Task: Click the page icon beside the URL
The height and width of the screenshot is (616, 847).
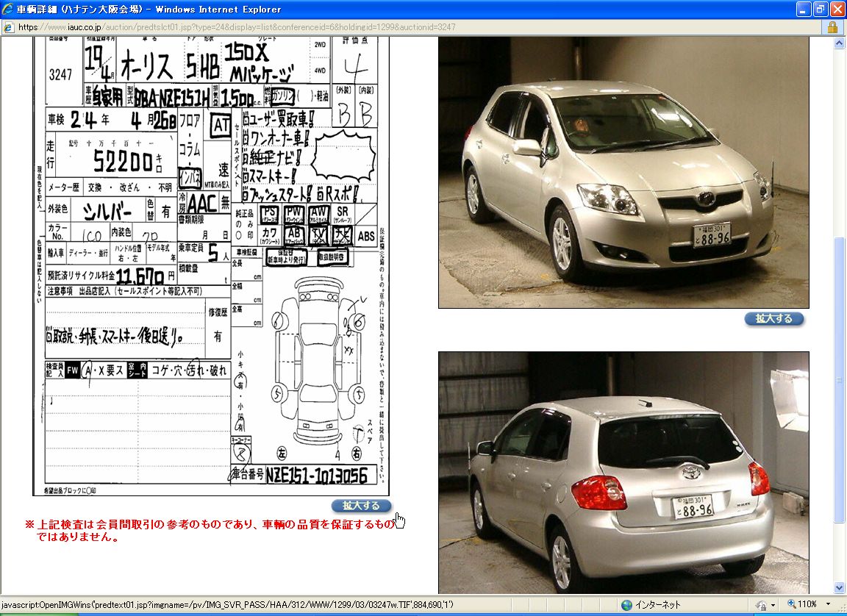Action: 8,27
